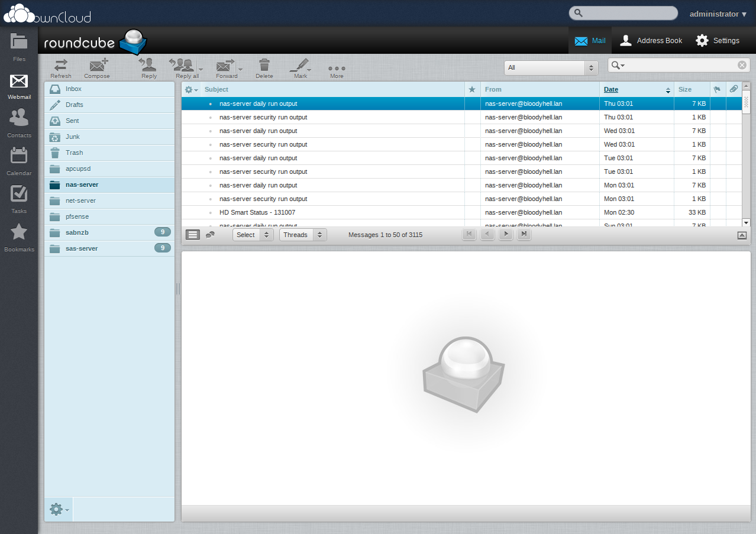Go to first page of messages
Screen dimensions: 756x534
tap(469, 234)
